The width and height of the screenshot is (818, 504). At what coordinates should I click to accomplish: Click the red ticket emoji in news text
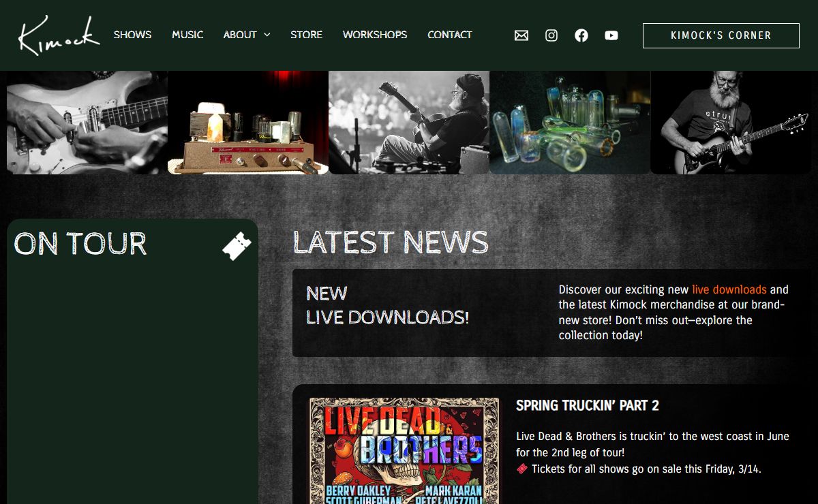(x=522, y=469)
